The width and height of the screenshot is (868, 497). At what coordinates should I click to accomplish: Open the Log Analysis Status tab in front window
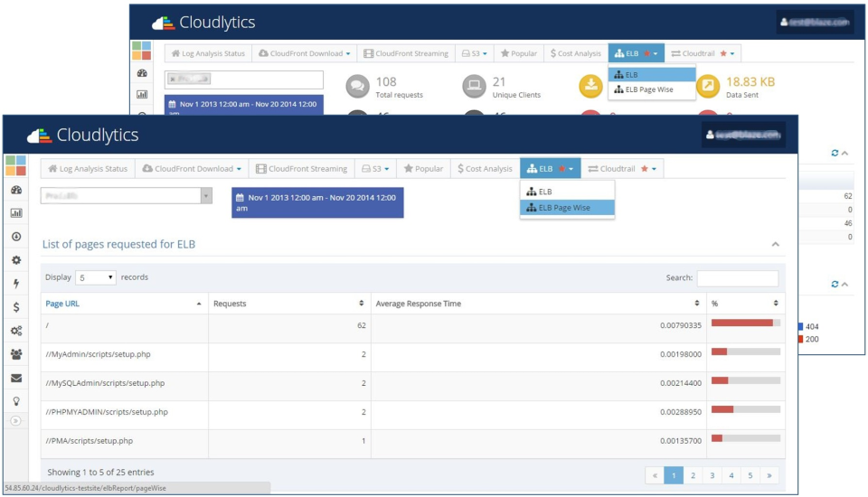click(88, 169)
